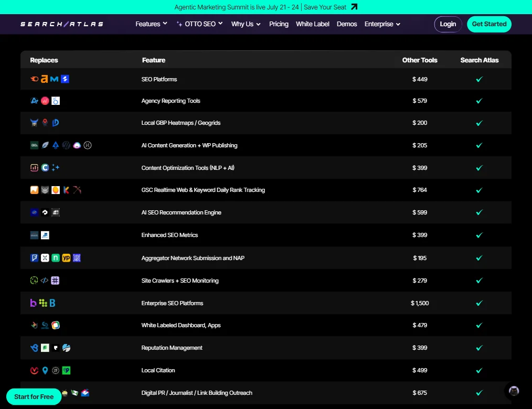Click the orange Ahrefs 'a' logo
Image resolution: width=532 pixels, height=409 pixels.
click(x=44, y=79)
